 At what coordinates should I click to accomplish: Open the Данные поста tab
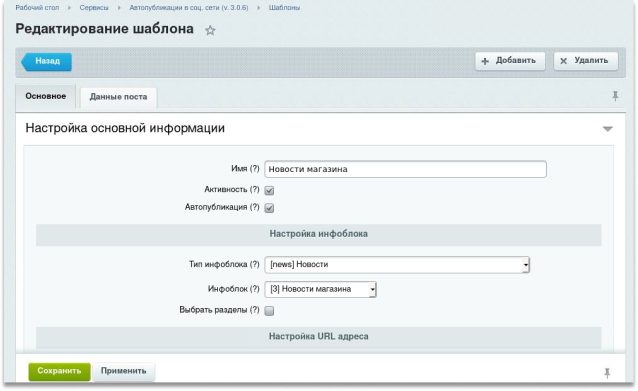[118, 97]
